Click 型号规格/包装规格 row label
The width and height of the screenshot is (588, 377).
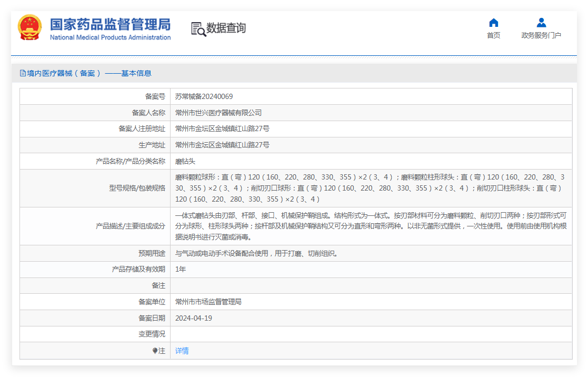[137, 188]
